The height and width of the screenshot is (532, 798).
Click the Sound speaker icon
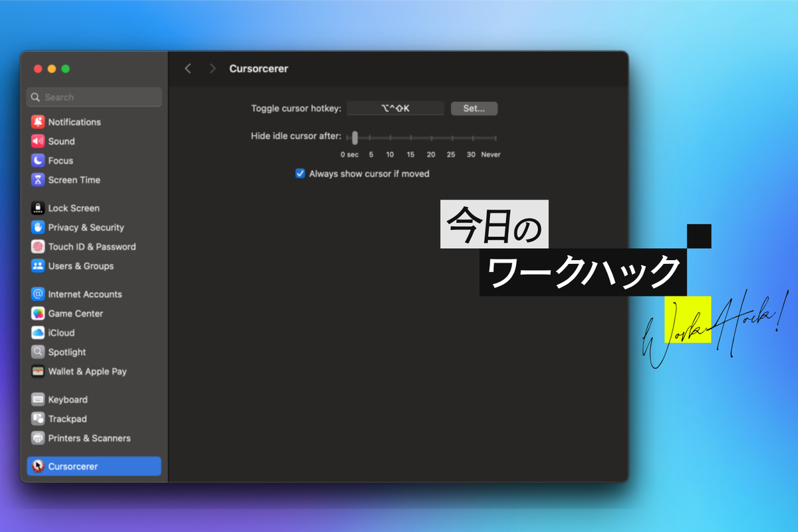tap(38, 142)
